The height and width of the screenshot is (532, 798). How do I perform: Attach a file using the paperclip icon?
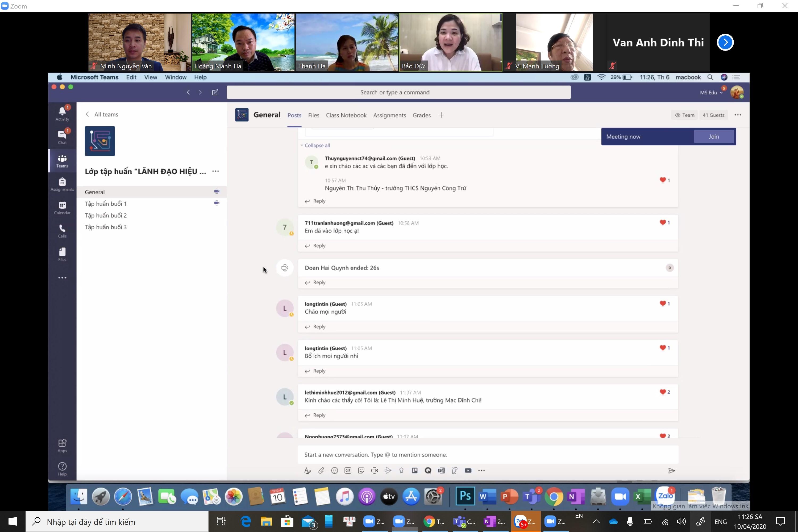(x=321, y=470)
